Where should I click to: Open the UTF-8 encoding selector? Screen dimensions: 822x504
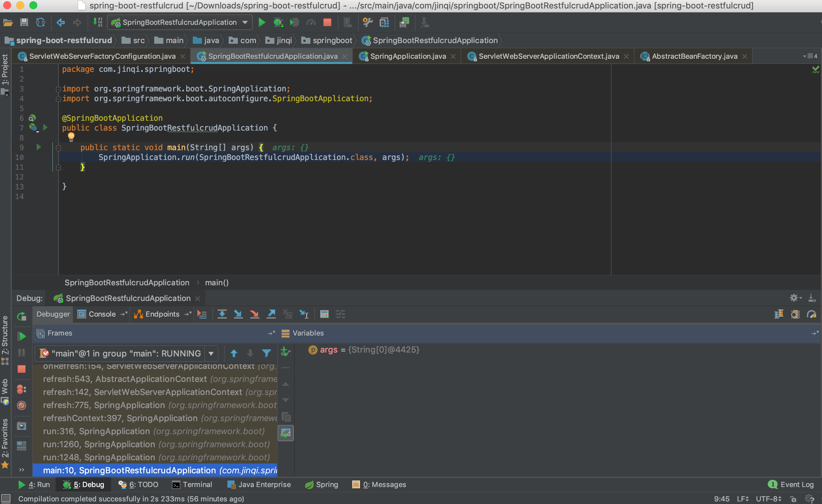769,499
